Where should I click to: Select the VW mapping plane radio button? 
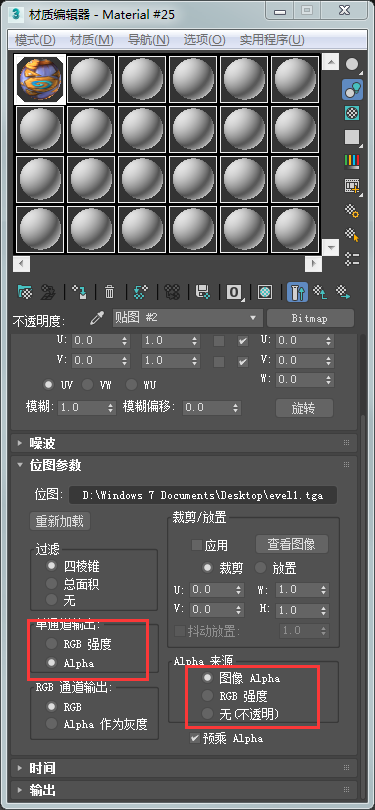pos(87,384)
